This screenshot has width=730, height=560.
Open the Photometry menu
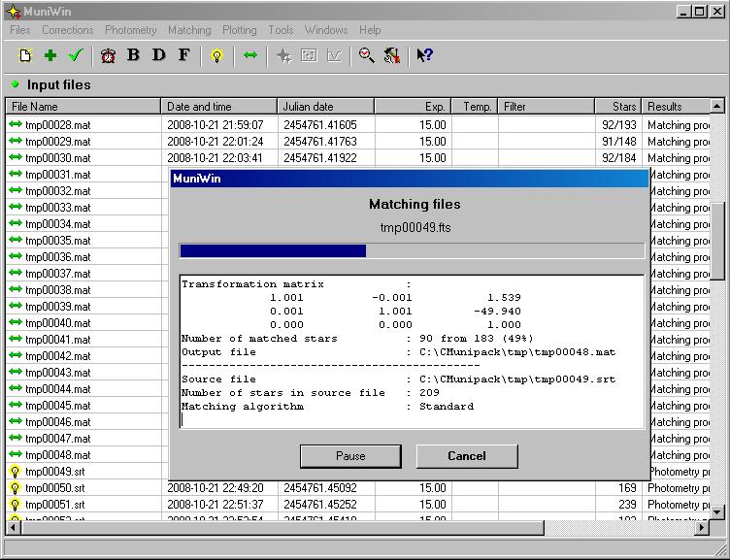tap(130, 30)
